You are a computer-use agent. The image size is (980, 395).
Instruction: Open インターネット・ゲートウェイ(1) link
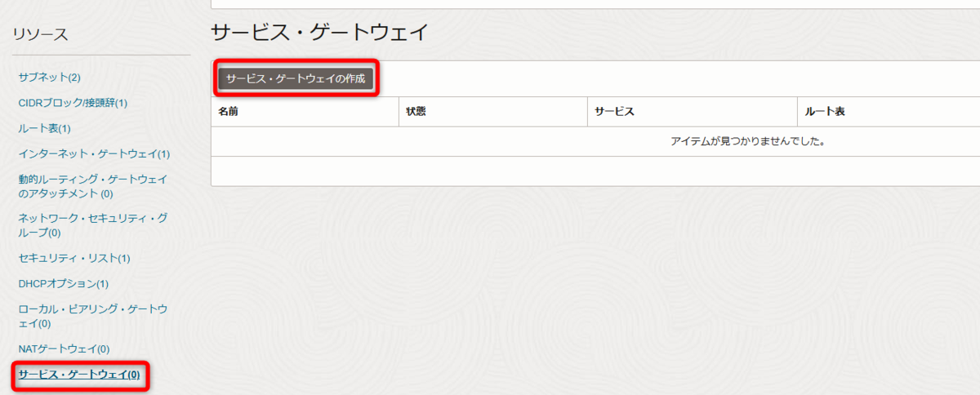[x=94, y=153]
